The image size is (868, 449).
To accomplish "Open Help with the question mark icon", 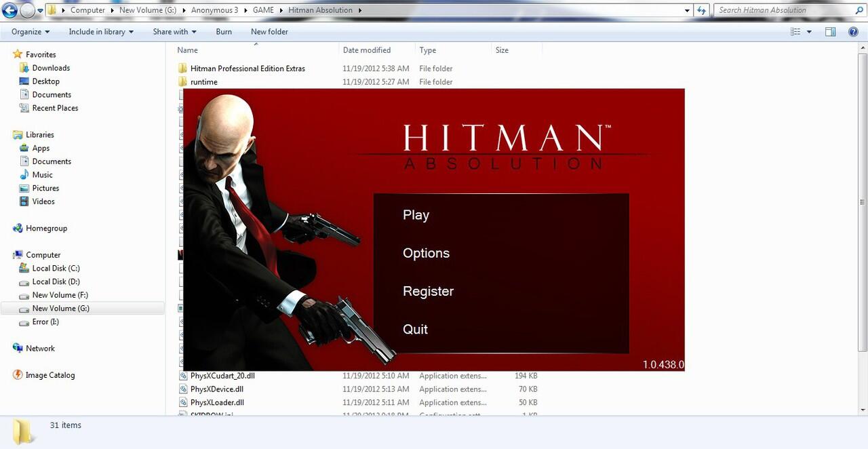I will (854, 32).
